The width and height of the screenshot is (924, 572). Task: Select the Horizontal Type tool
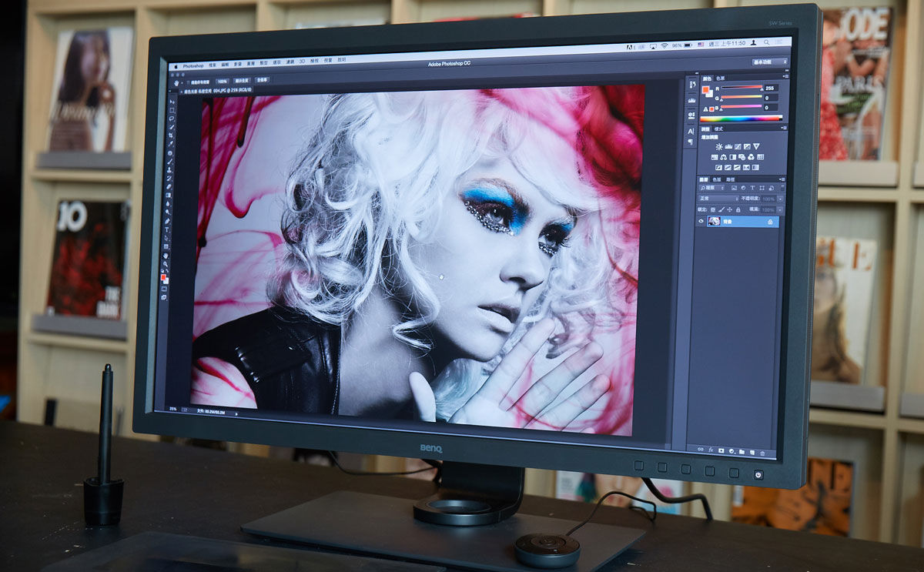[167, 229]
